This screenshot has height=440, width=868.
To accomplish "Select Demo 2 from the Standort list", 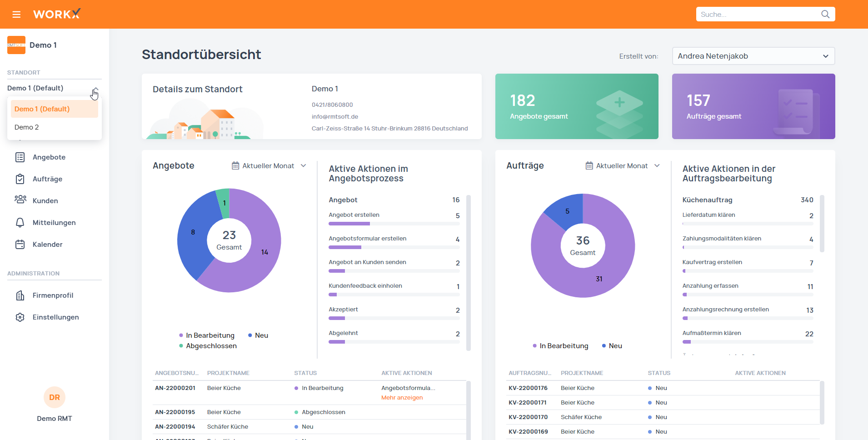I will [27, 127].
